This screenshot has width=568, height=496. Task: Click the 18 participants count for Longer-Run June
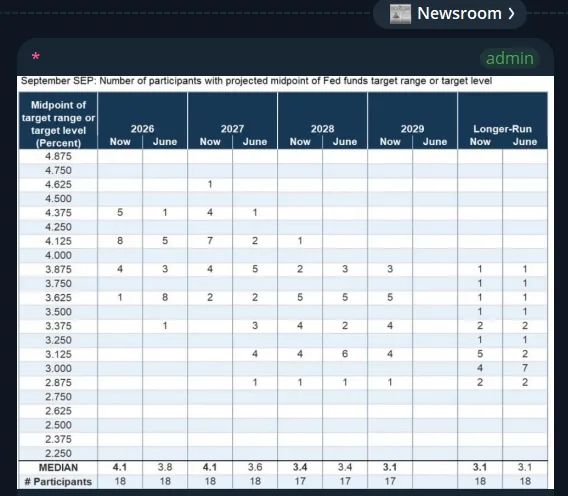pyautogui.click(x=525, y=481)
